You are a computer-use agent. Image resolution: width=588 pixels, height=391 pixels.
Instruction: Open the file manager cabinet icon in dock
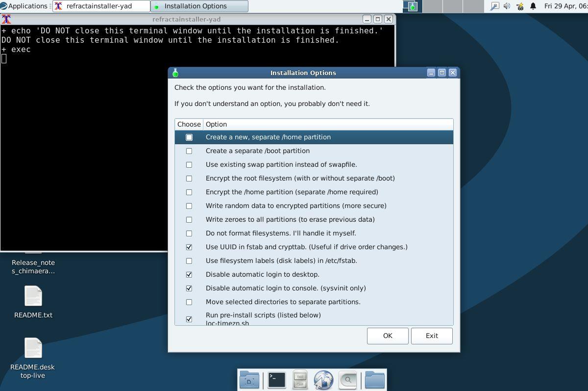pos(300,380)
